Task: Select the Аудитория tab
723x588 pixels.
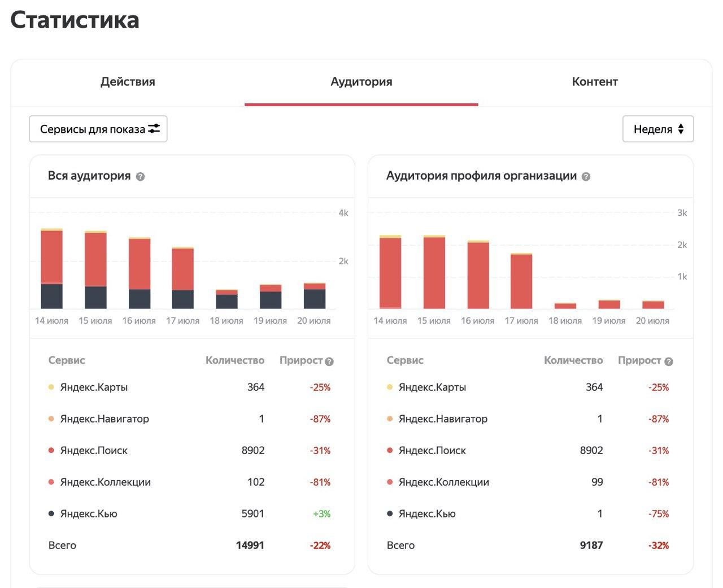Action: coord(361,82)
